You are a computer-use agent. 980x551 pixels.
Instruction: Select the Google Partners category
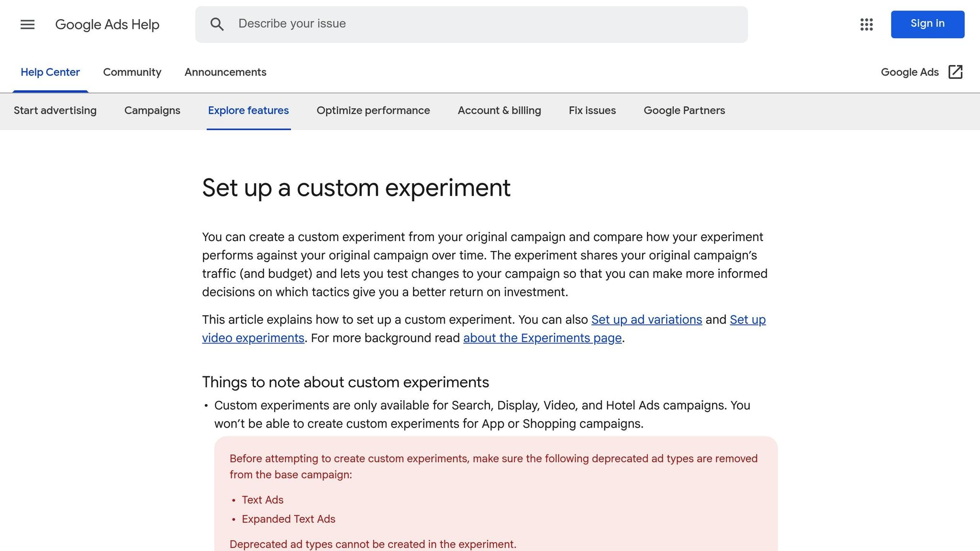pos(684,110)
